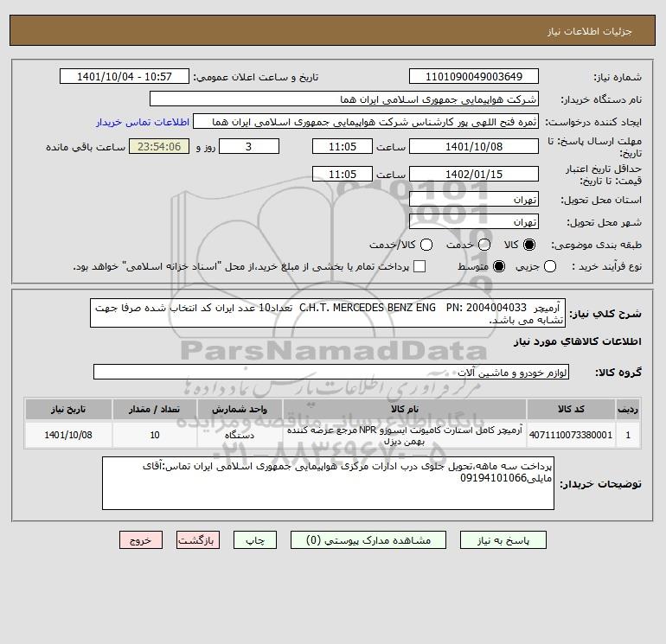Click the بازگشت back button
This screenshot has width=666, height=644.
coord(198,540)
